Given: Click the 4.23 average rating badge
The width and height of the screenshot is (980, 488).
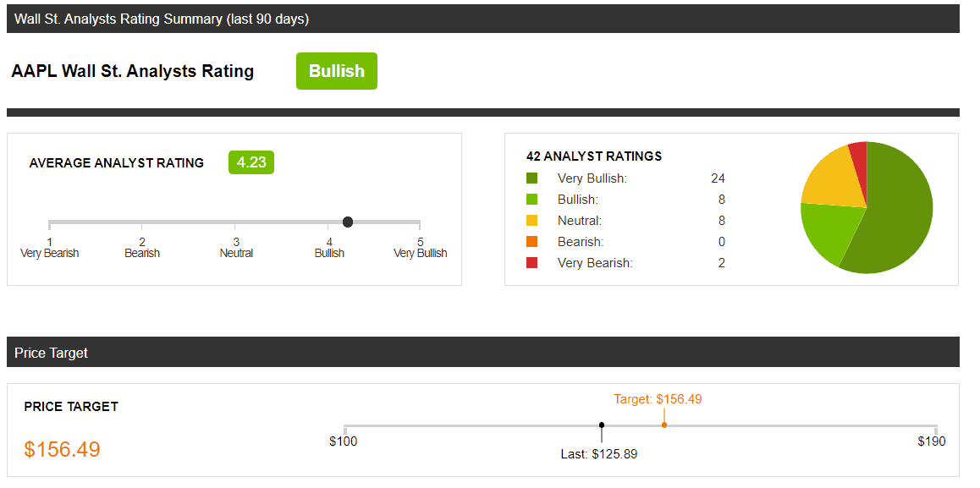Looking at the screenshot, I should pos(251,162).
